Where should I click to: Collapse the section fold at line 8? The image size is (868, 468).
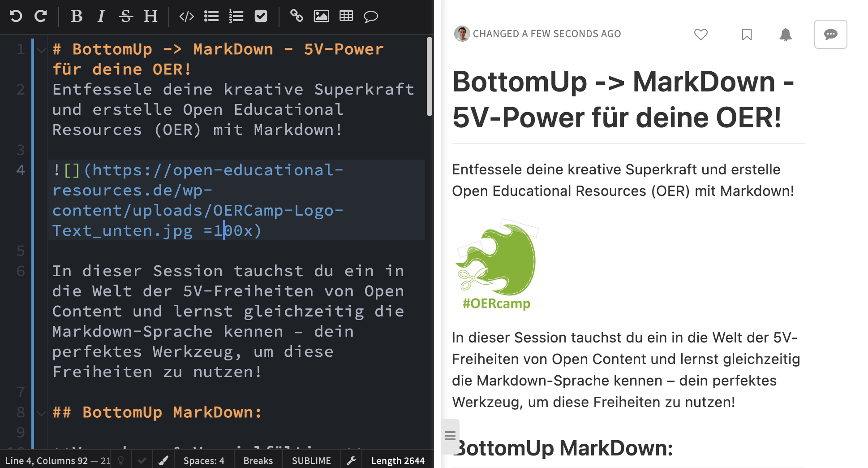(x=41, y=413)
